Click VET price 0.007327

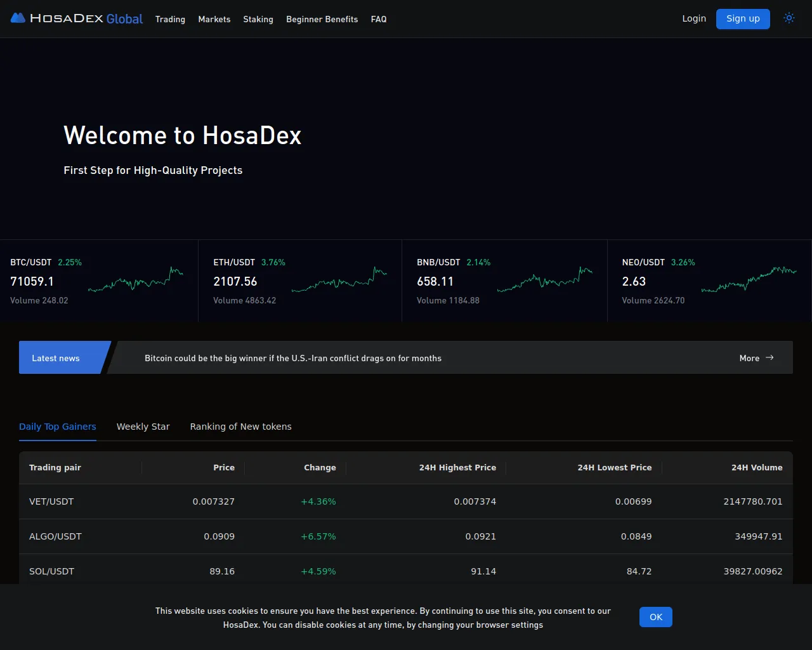(214, 501)
